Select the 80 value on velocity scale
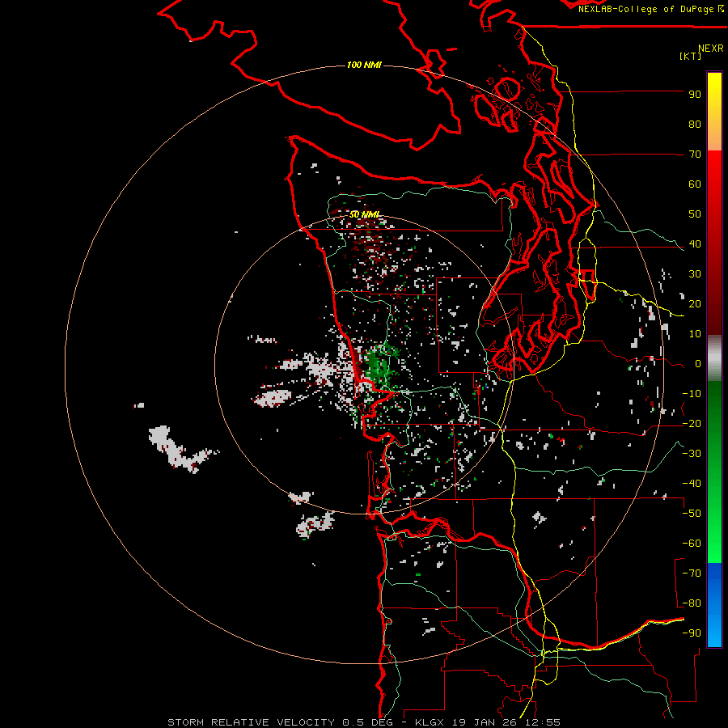The height and width of the screenshot is (728, 728). (x=695, y=125)
